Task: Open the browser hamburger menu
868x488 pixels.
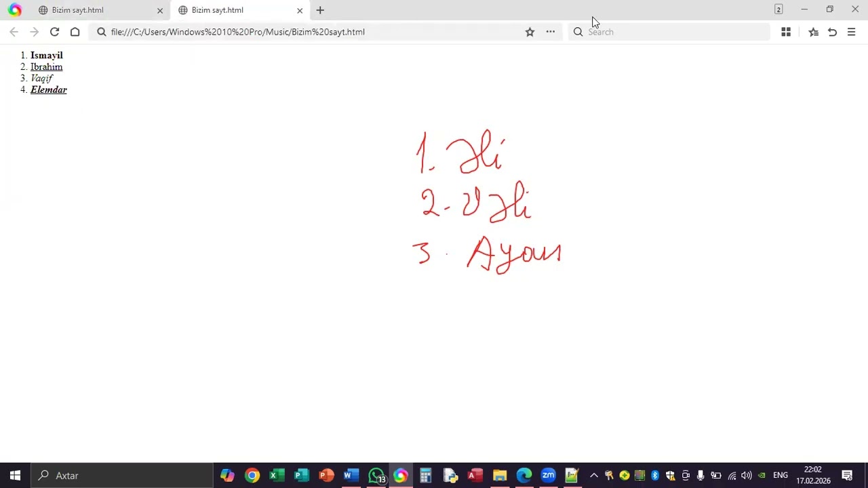Action: coord(852,32)
